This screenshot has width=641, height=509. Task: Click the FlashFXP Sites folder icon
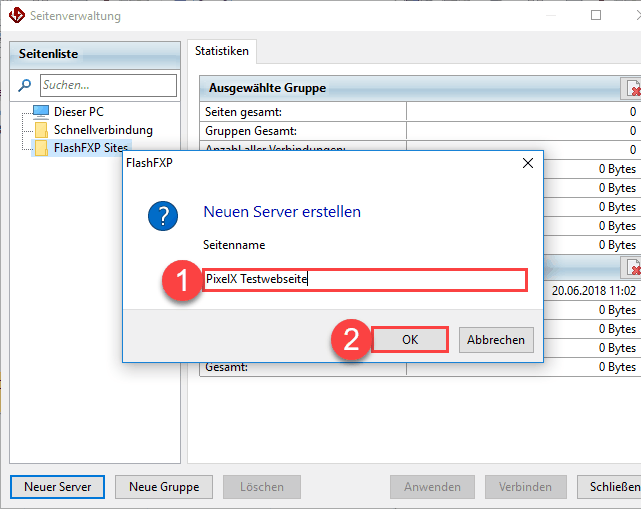(x=41, y=148)
